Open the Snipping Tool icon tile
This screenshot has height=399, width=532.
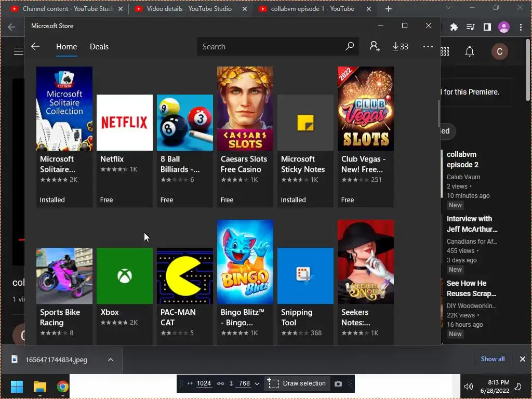click(x=305, y=276)
